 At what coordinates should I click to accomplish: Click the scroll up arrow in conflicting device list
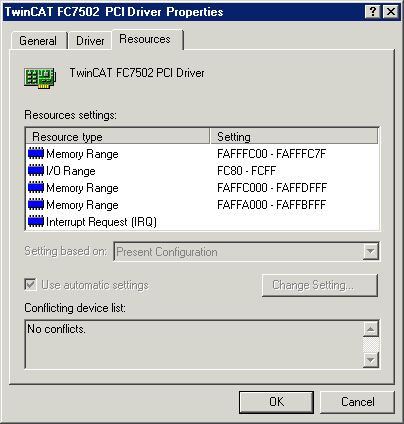pyautogui.click(x=371, y=329)
